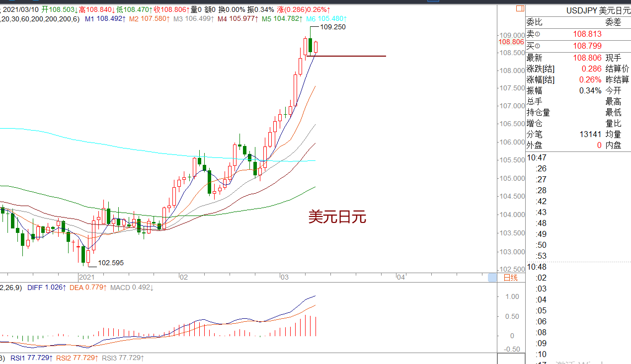The image size is (631, 364).
Task: Click the :42 tick entry
Action: [541, 201]
